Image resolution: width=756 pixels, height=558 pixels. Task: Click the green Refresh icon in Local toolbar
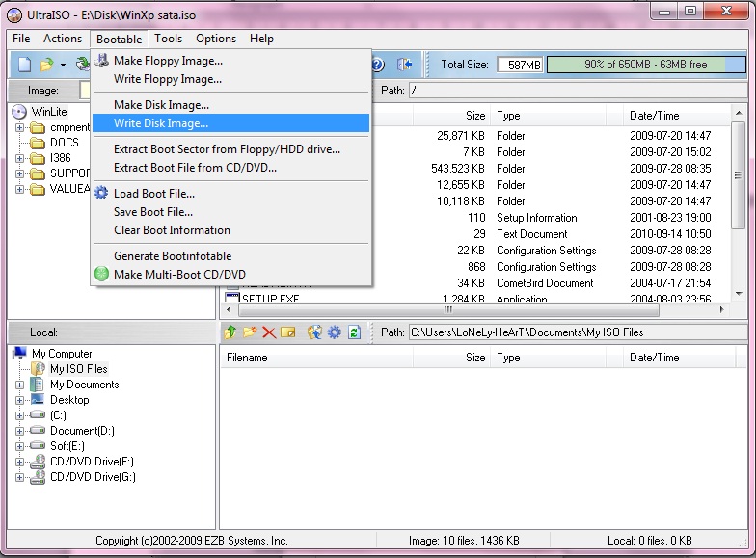tap(355, 332)
